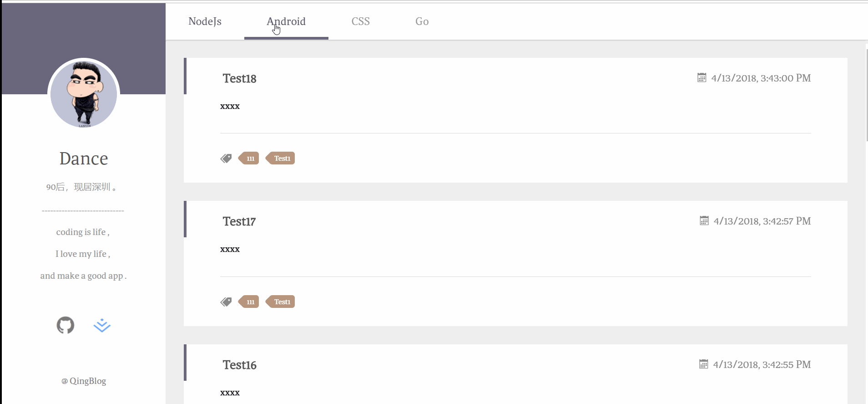This screenshot has width=868, height=404.
Task: Open the GitHub profile icon
Action: pos(66,325)
